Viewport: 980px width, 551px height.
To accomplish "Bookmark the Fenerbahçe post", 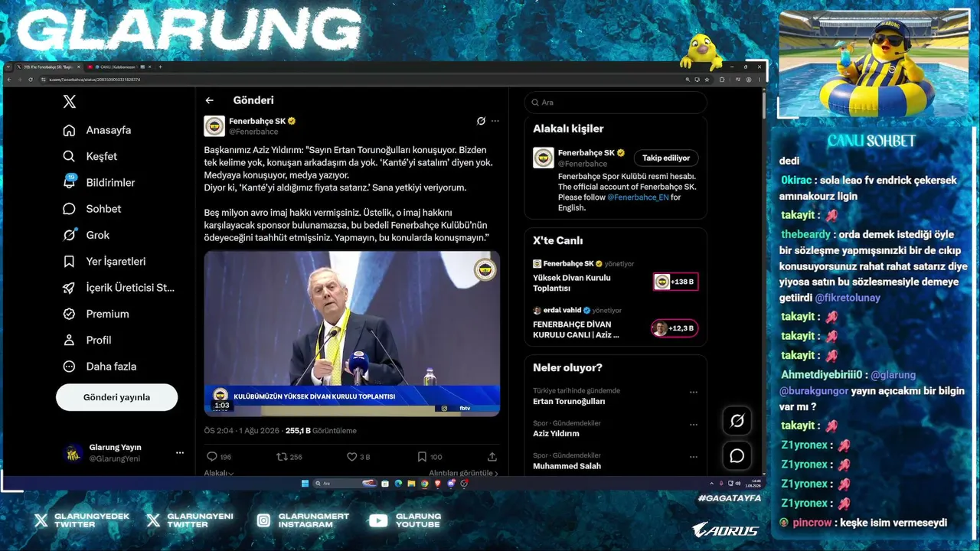I will click(x=422, y=457).
